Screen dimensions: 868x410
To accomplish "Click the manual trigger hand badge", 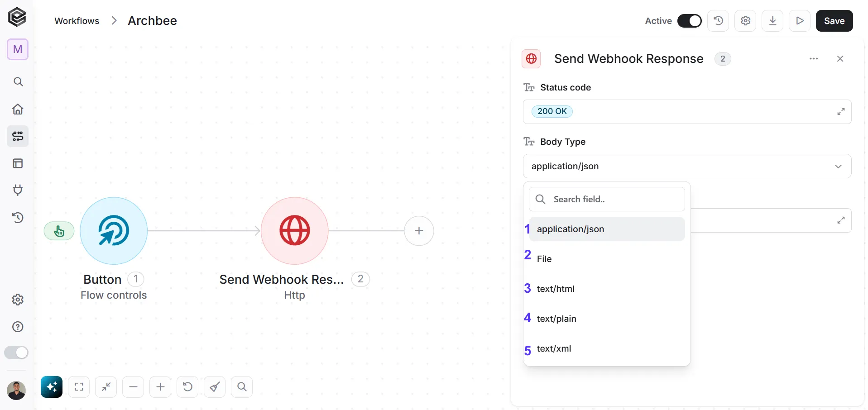I will click(59, 231).
